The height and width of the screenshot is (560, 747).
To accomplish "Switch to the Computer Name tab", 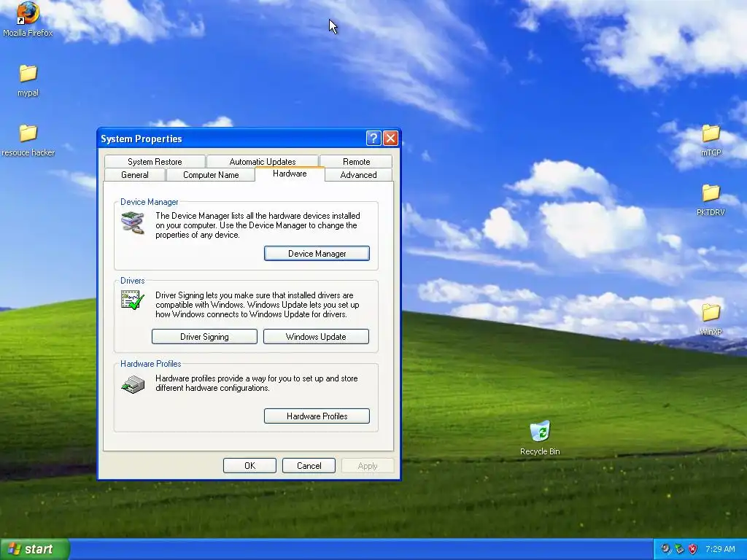I will point(211,175).
